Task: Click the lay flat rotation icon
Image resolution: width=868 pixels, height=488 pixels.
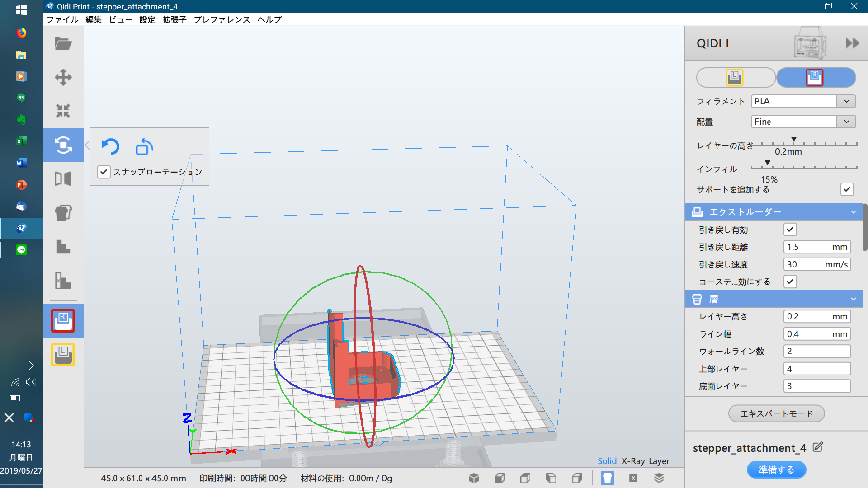Action: [x=144, y=146]
